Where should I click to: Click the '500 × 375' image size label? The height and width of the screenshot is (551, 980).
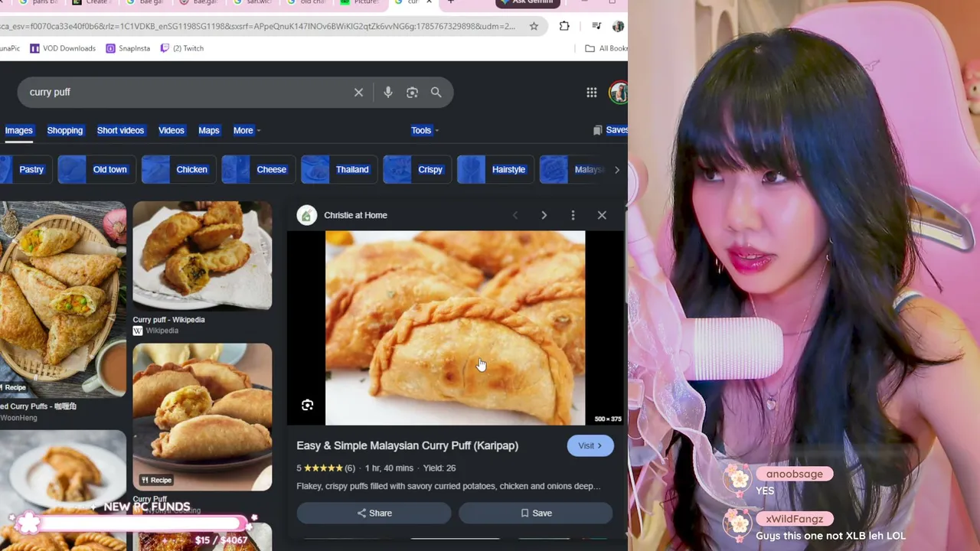click(608, 419)
